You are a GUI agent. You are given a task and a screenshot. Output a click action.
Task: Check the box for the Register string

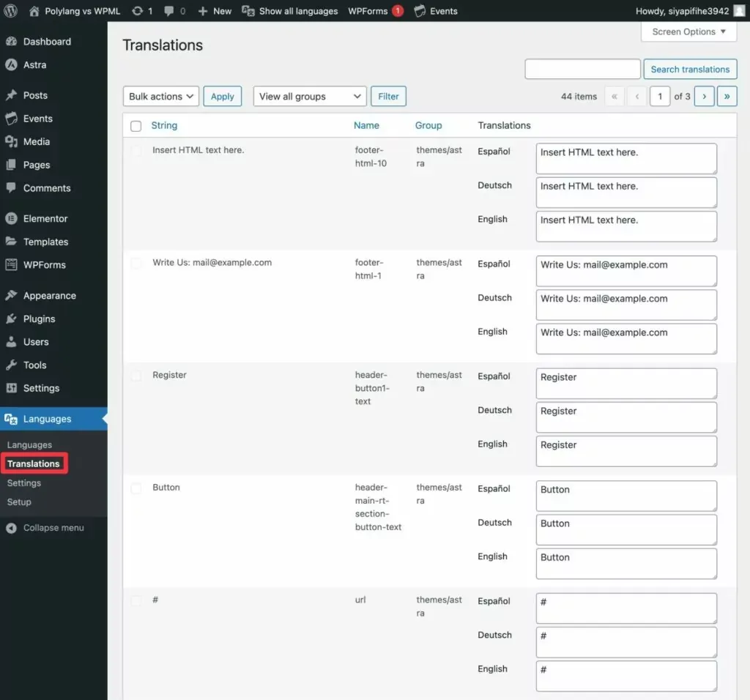(135, 376)
